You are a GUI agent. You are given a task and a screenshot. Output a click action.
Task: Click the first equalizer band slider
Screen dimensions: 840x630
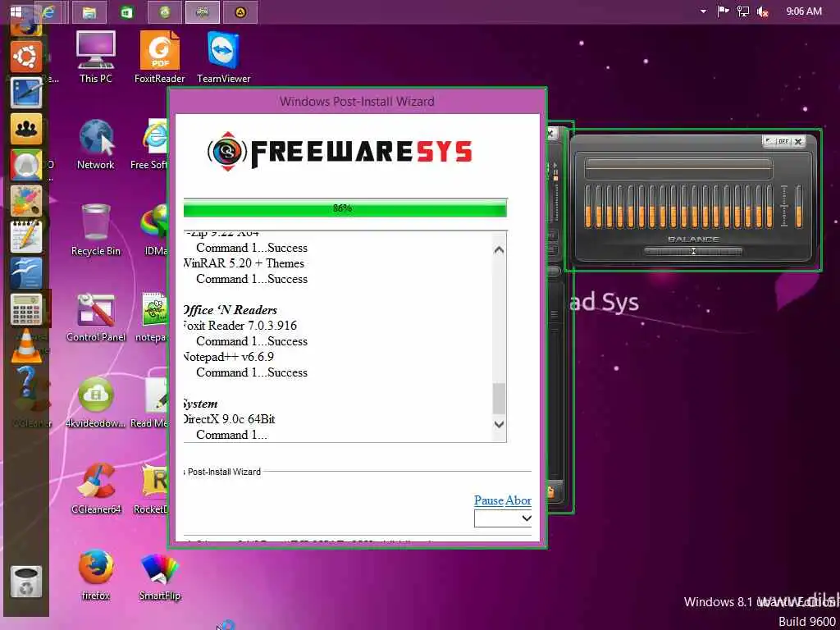pyautogui.click(x=588, y=206)
